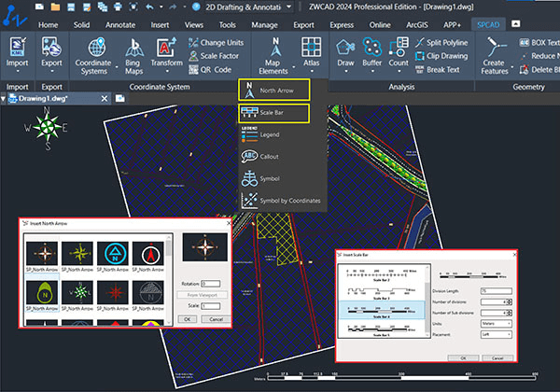The width and height of the screenshot is (560, 392).
Task: Click the Rotation input field
Action: pos(211,284)
